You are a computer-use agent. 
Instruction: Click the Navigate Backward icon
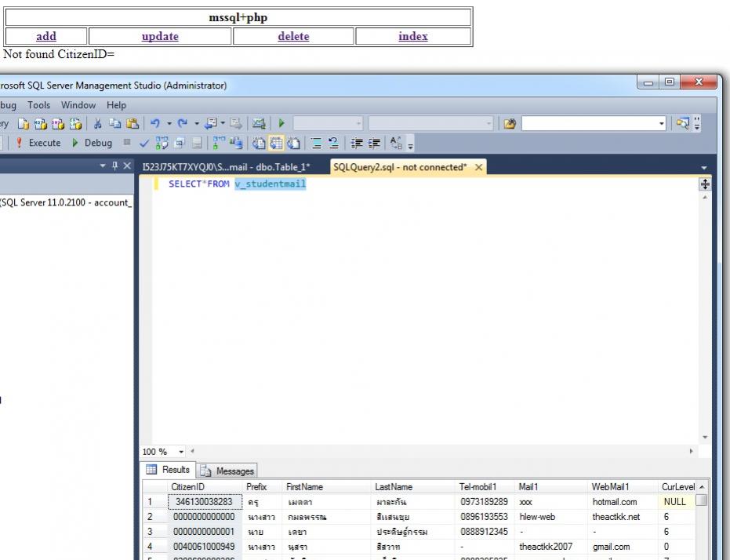click(x=211, y=123)
